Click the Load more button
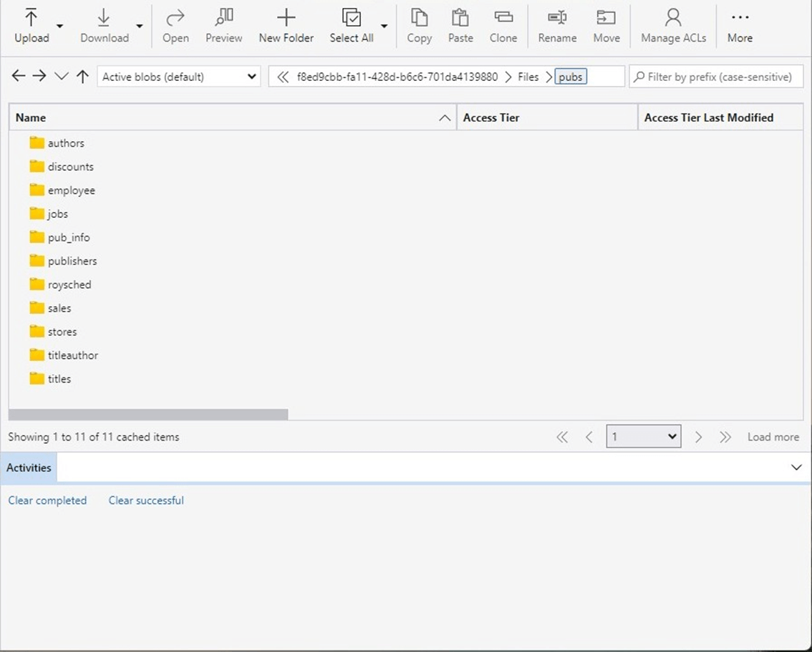812x652 pixels. click(773, 437)
